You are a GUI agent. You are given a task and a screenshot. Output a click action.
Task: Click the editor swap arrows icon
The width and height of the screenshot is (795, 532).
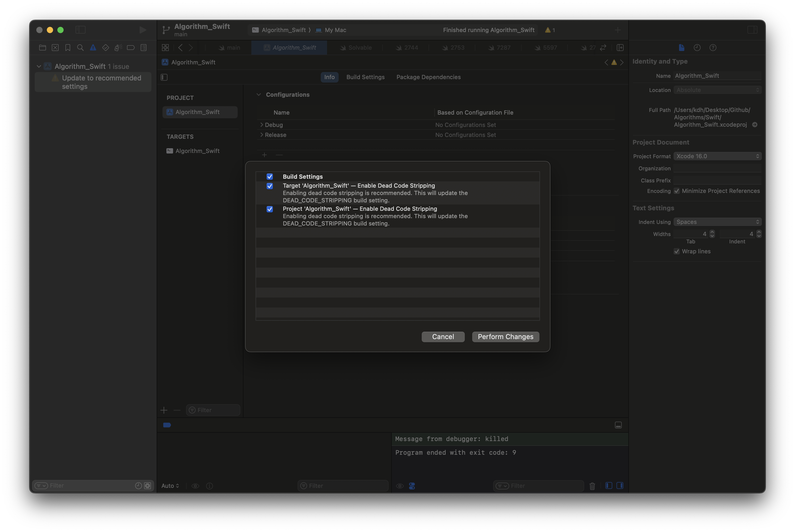[603, 48]
